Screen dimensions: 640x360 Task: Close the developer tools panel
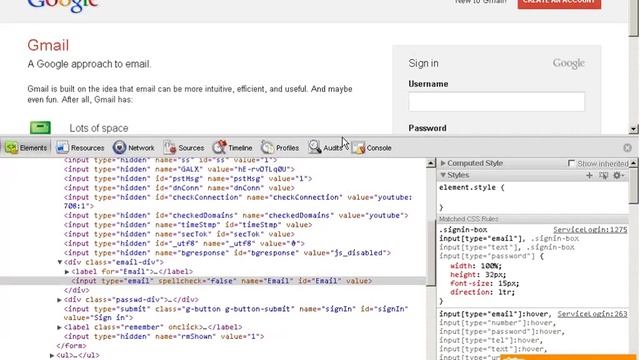tap(627, 148)
